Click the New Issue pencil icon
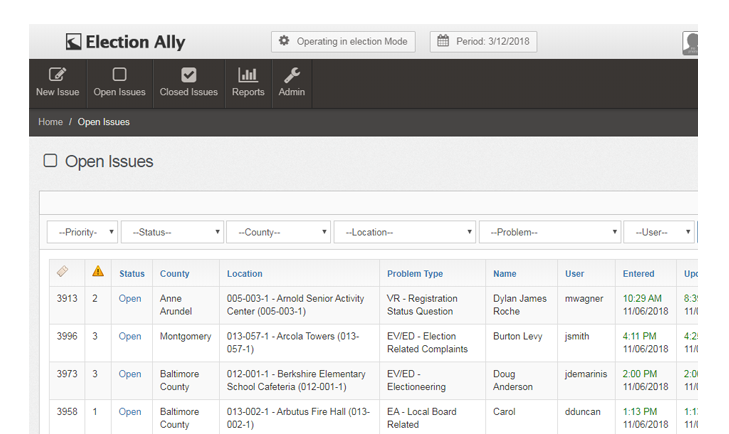 pos(58,75)
